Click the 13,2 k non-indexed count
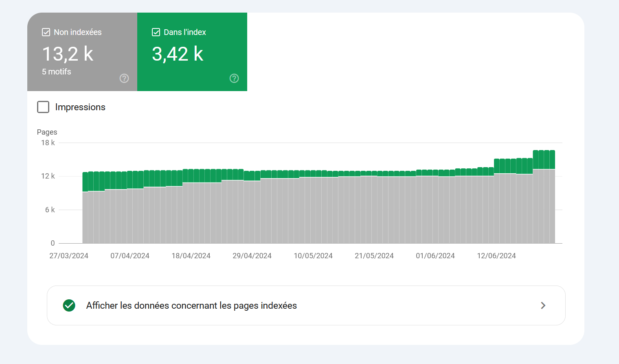 tap(68, 54)
